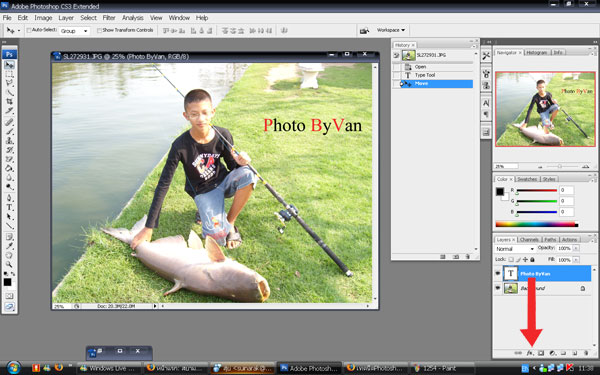This screenshot has width=600, height=375.
Task: Pick a color from the color ramp
Action: 537,224
